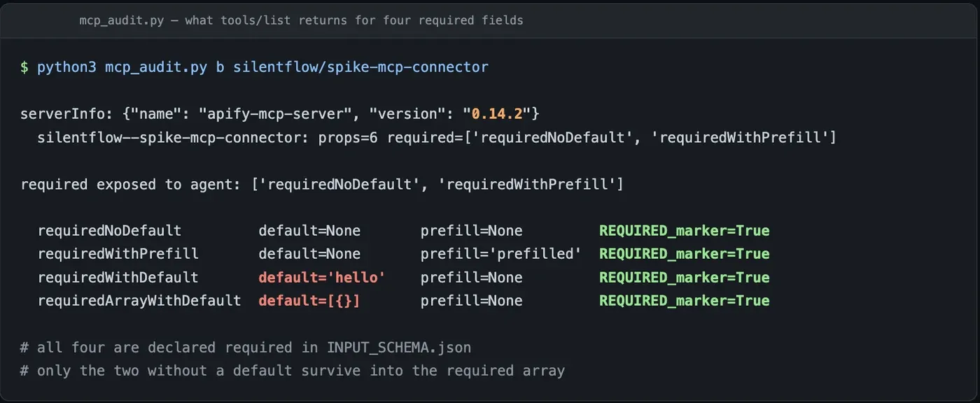The width and height of the screenshot is (980, 403).
Task: Click 'REQUIRED_marker=True' in the requiredNoDefault row
Action: 685,231
